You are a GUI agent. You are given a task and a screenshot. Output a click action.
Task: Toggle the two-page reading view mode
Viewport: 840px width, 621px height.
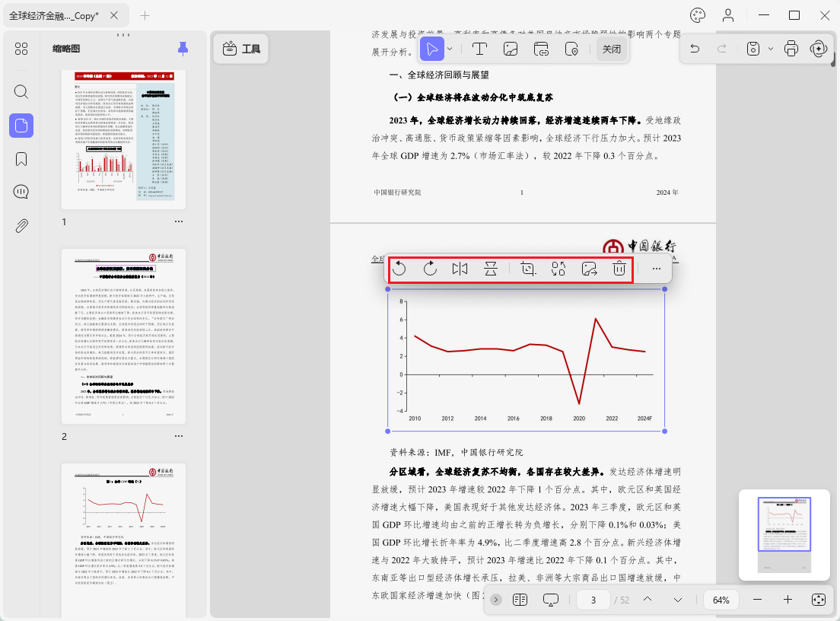(x=520, y=600)
